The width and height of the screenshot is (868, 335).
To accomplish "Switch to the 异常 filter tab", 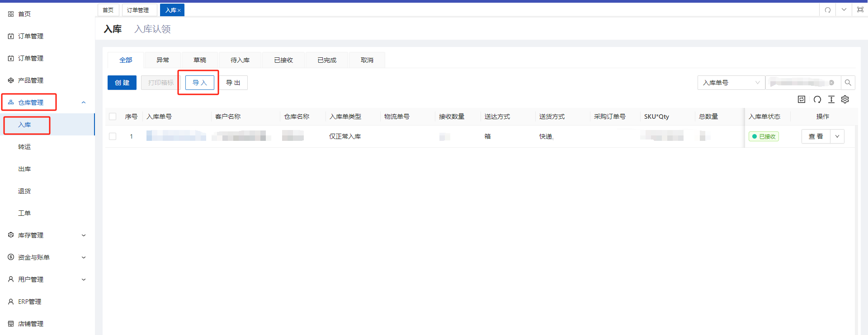I will click(163, 60).
